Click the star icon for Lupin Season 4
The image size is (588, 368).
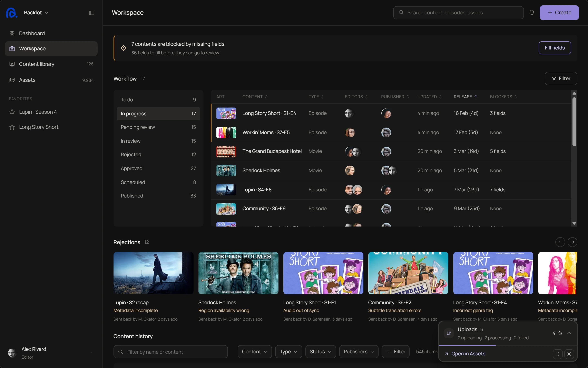coord(12,112)
